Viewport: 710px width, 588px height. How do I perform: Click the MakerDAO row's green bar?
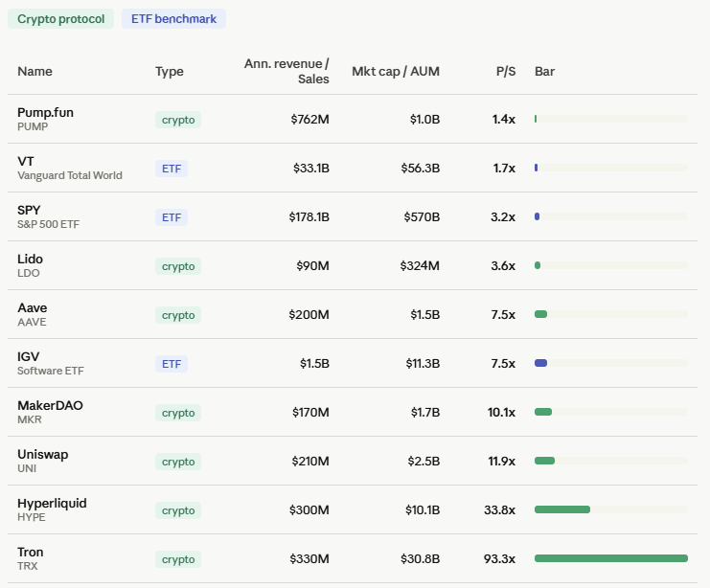543,412
